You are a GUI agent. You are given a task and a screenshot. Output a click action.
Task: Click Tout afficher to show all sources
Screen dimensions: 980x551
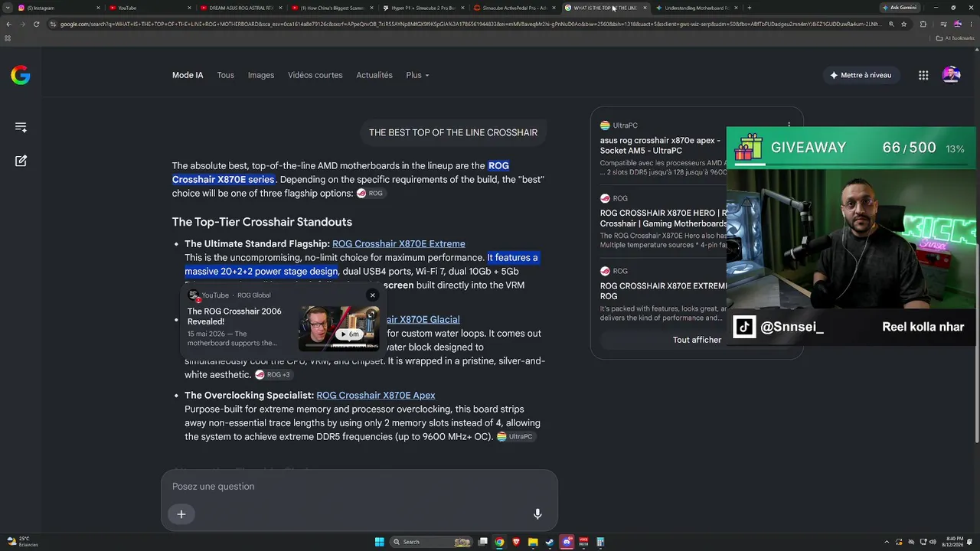coord(697,340)
